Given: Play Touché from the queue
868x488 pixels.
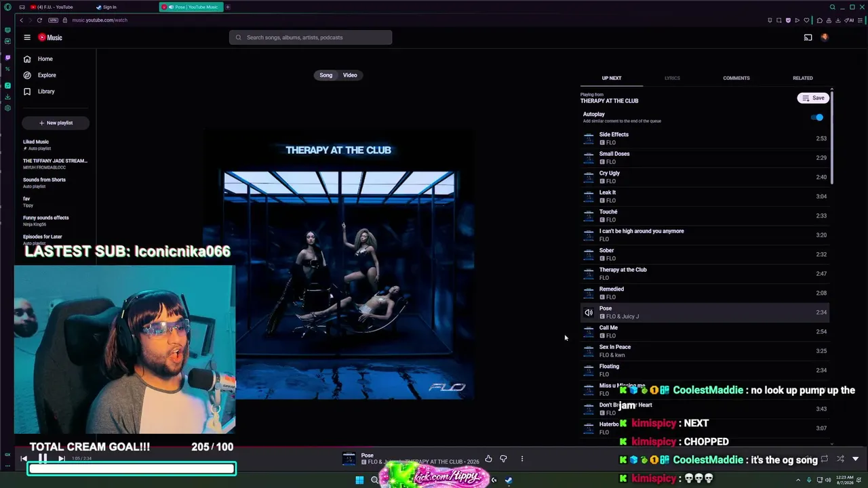Looking at the screenshot, I should point(705,216).
